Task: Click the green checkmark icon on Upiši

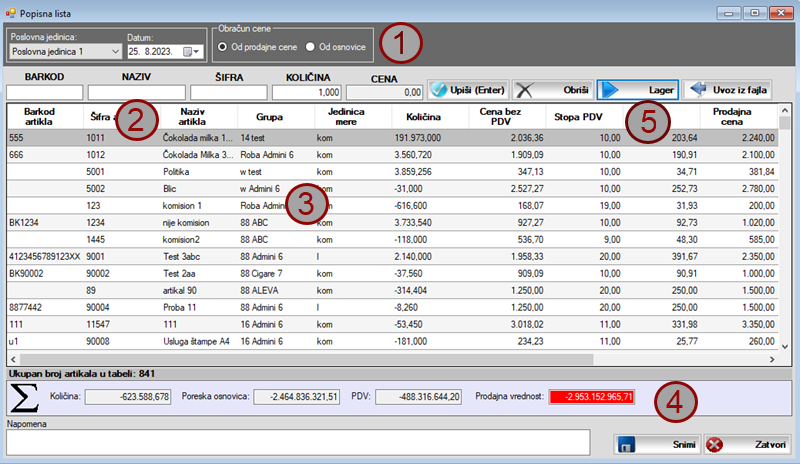Action: (x=438, y=90)
